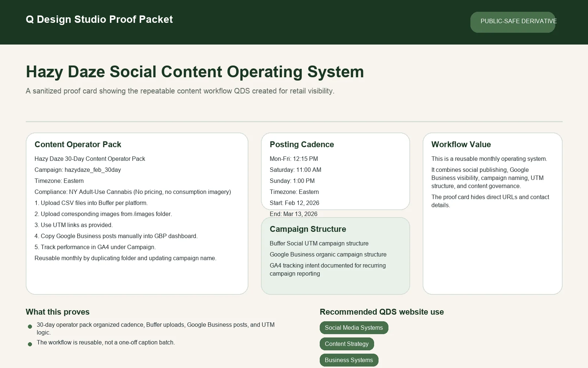
Task: Click the Timezone: Eastern line in Content Operator Pack
Action: tap(59, 181)
